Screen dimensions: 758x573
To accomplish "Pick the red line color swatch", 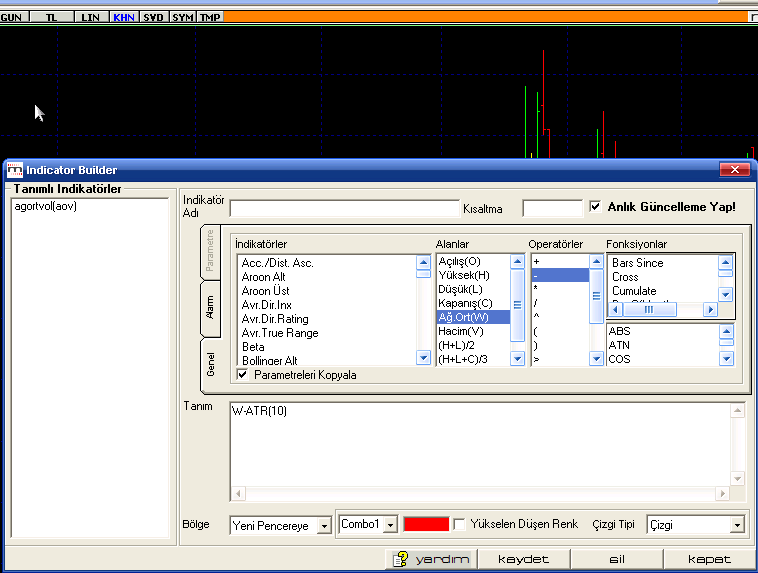I will click(426, 524).
